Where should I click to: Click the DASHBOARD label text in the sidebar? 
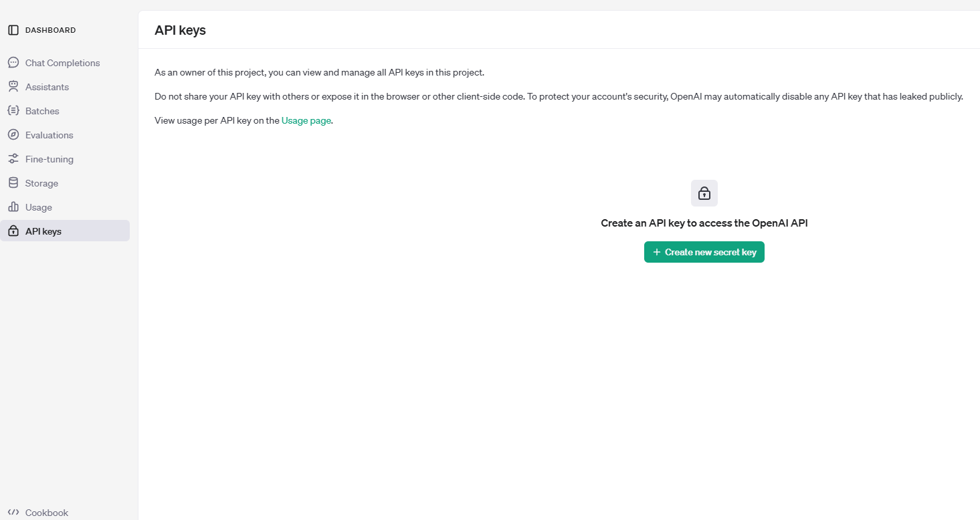click(x=50, y=30)
